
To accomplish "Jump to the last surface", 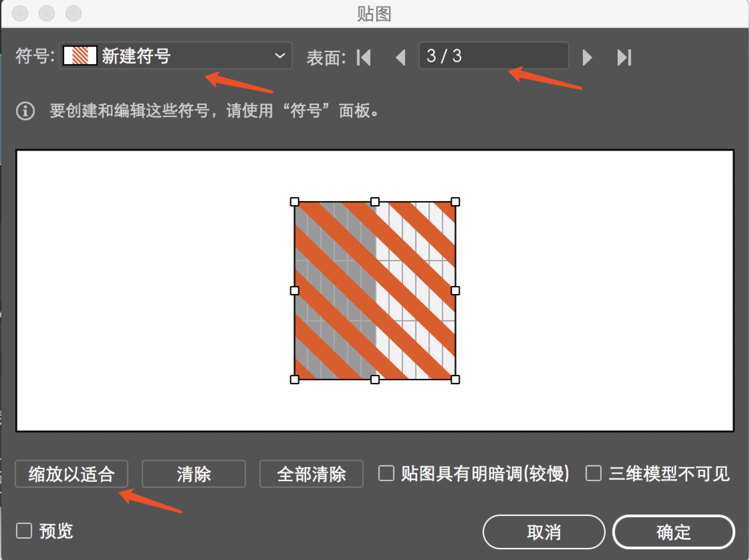I will (624, 57).
